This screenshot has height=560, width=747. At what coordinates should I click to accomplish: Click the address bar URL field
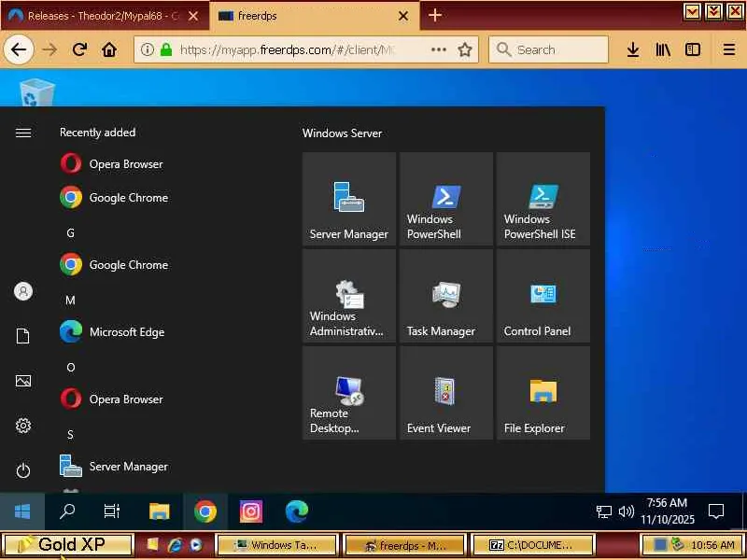point(288,49)
